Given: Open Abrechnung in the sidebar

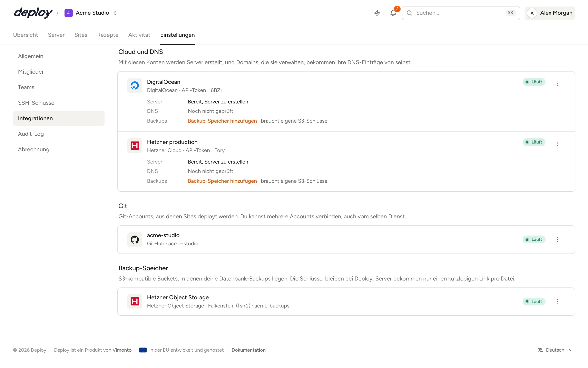Looking at the screenshot, I should click(x=59, y=149).
